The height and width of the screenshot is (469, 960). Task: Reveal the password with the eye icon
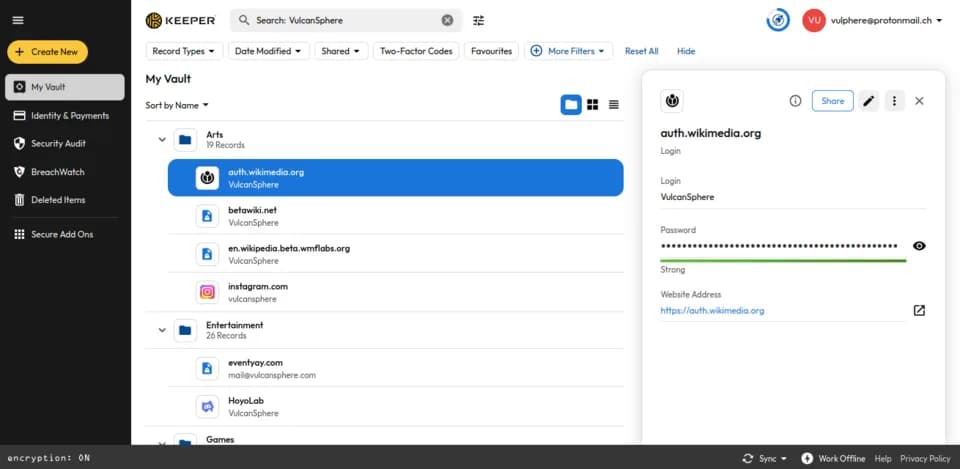[919, 246]
